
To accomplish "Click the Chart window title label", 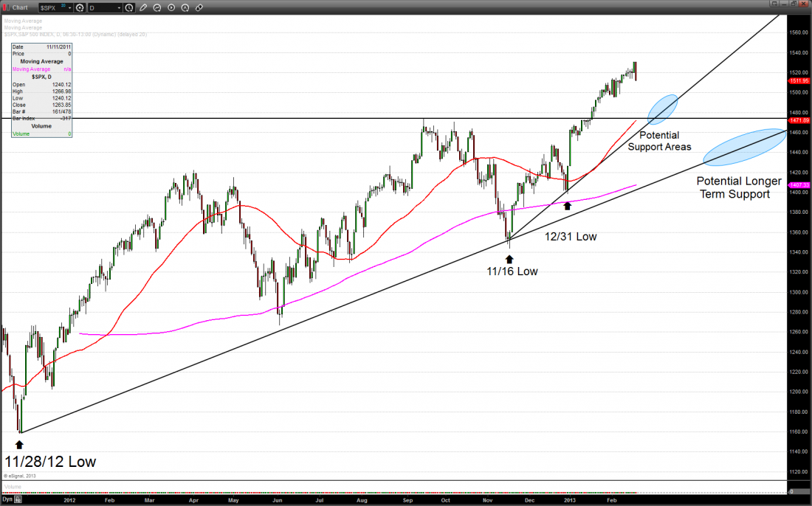I will coord(20,7).
